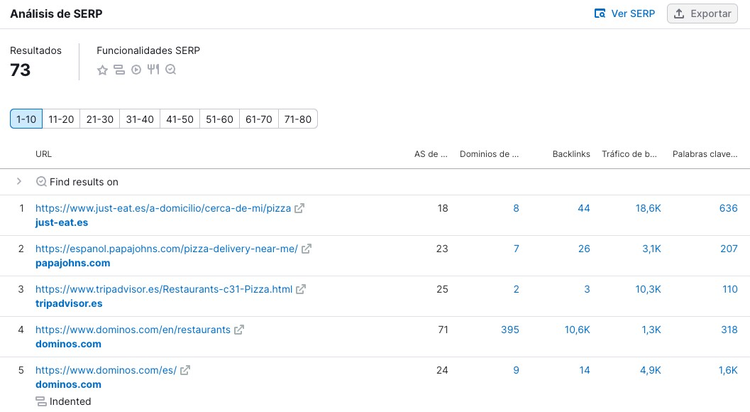Click the tripadvisor.es domain link

click(x=69, y=303)
